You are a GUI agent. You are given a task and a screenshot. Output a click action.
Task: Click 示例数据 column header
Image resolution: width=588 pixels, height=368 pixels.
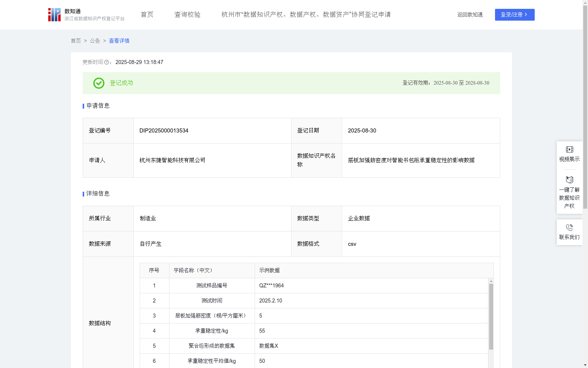click(x=269, y=270)
